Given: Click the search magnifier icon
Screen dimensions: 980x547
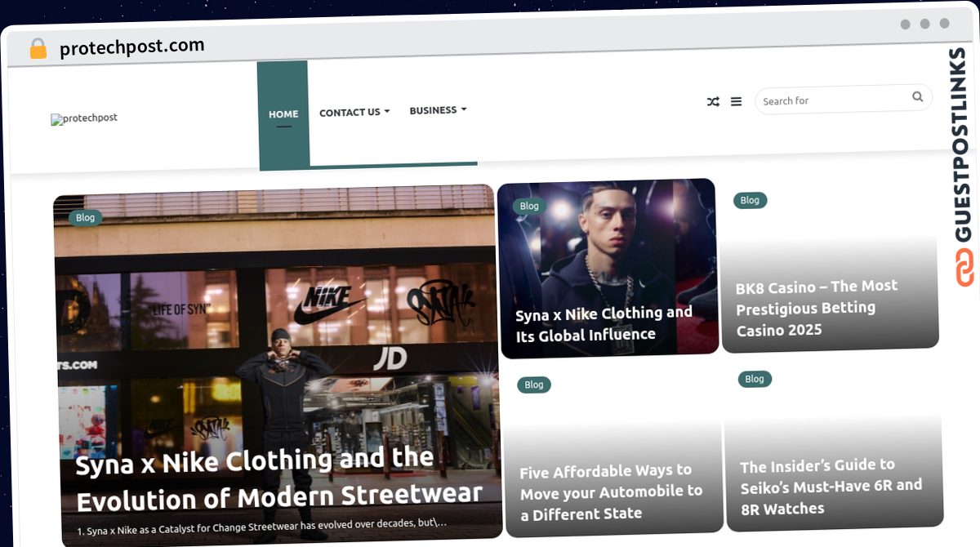Looking at the screenshot, I should [917, 97].
